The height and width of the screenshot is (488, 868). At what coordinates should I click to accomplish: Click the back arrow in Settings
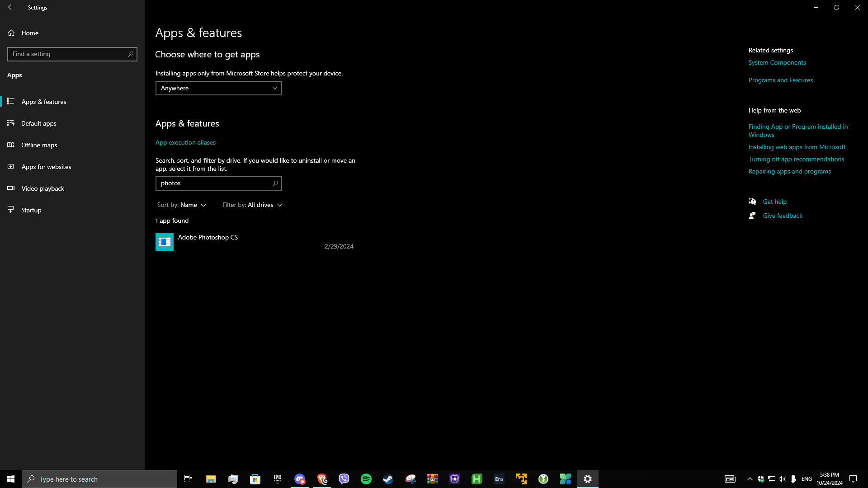(x=11, y=7)
